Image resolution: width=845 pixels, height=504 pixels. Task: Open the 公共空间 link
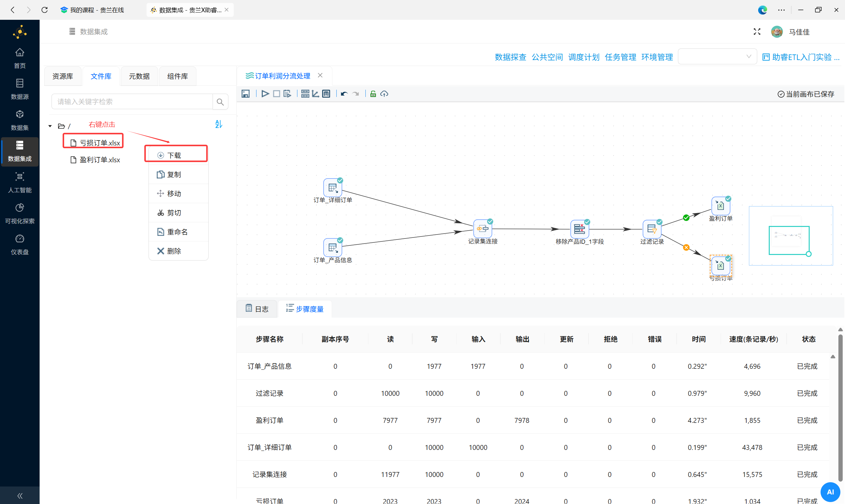[547, 57]
